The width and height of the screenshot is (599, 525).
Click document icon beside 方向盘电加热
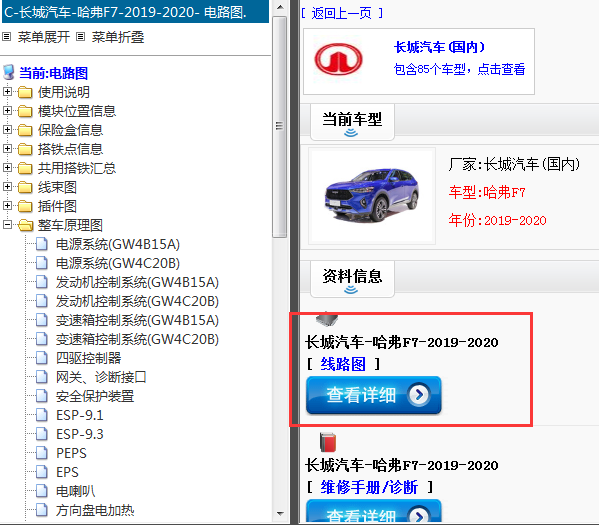point(42,510)
